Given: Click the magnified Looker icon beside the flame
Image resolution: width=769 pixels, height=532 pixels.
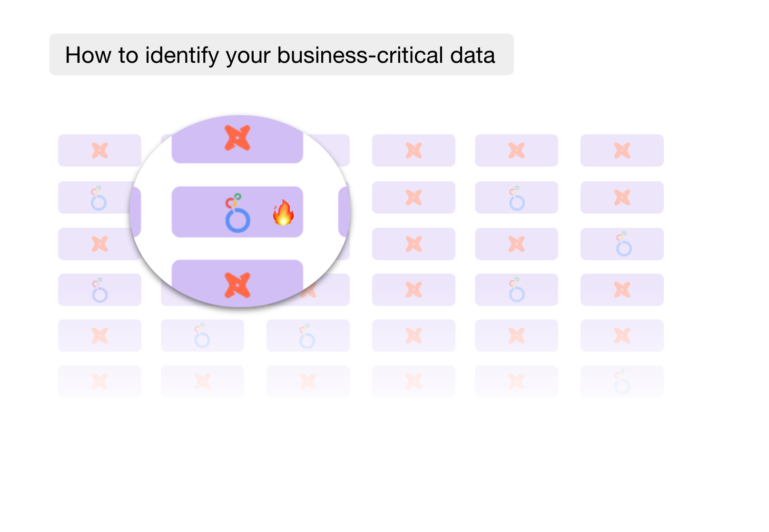Looking at the screenshot, I should pyautogui.click(x=237, y=213).
